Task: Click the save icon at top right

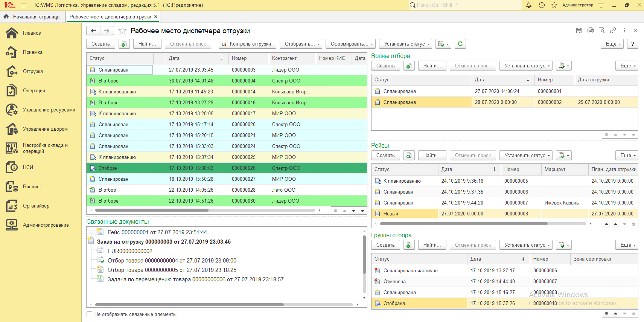Action: pos(579,31)
